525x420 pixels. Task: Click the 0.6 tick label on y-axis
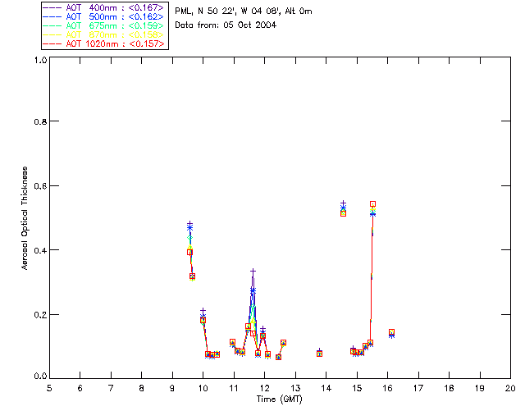[39, 186]
